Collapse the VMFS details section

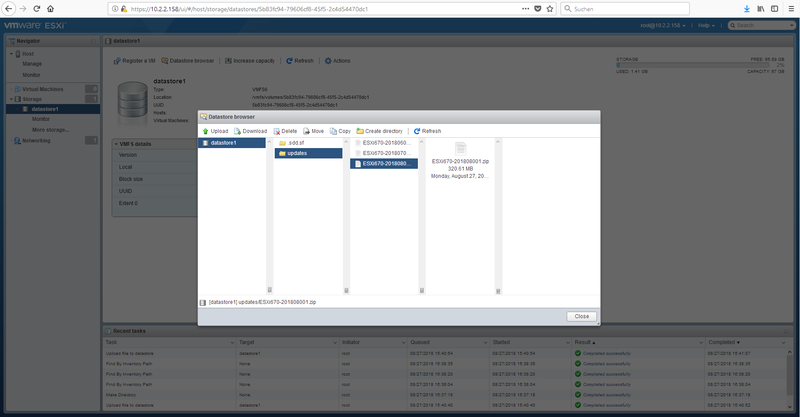(x=116, y=144)
